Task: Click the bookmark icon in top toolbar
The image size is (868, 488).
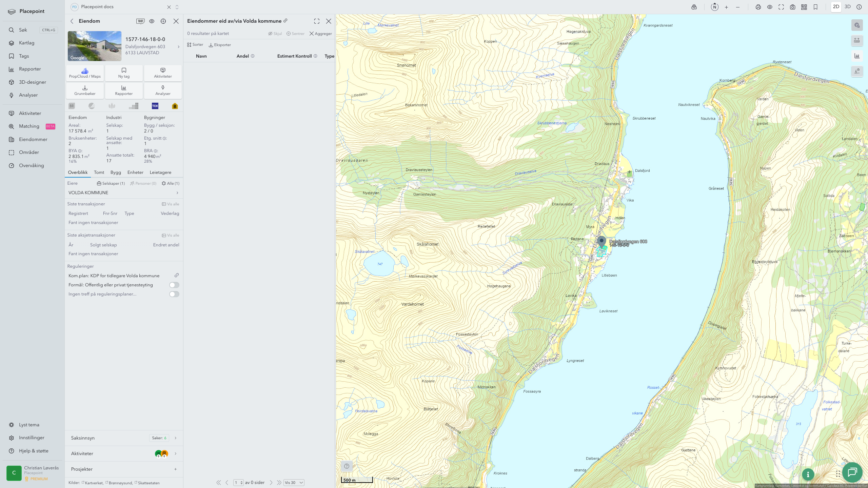Action: (816, 7)
